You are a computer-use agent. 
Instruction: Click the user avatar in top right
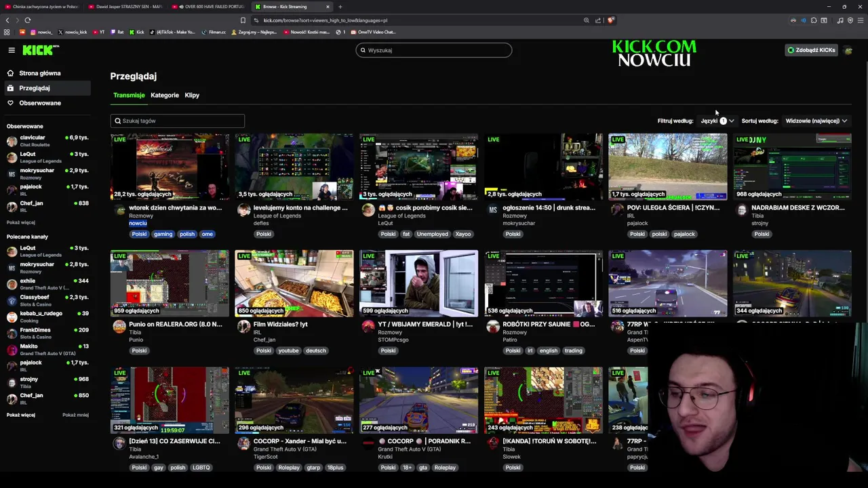tap(848, 50)
